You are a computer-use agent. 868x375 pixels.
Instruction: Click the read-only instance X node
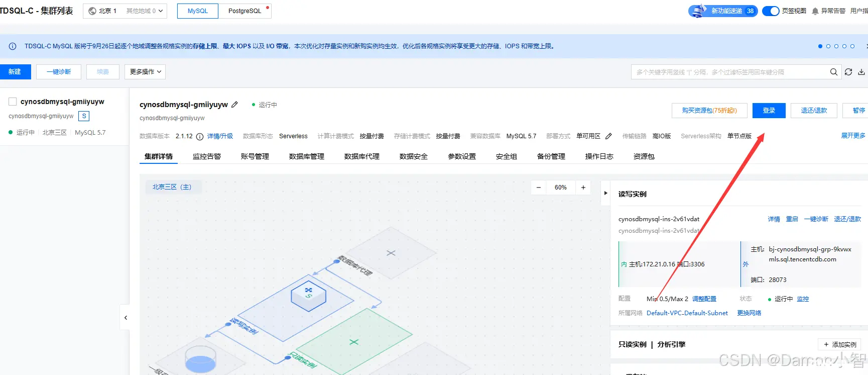coord(354,342)
